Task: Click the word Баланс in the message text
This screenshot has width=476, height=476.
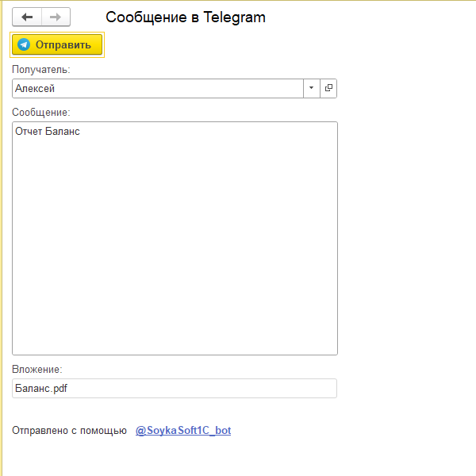Action: point(63,132)
